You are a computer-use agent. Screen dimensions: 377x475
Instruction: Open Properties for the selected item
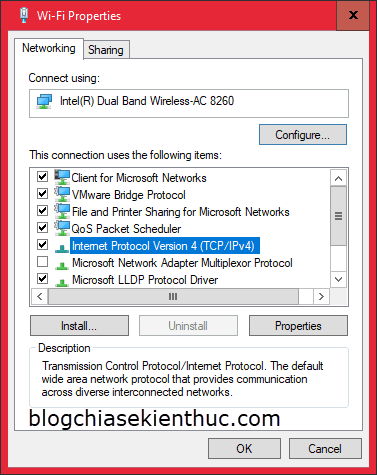point(298,326)
